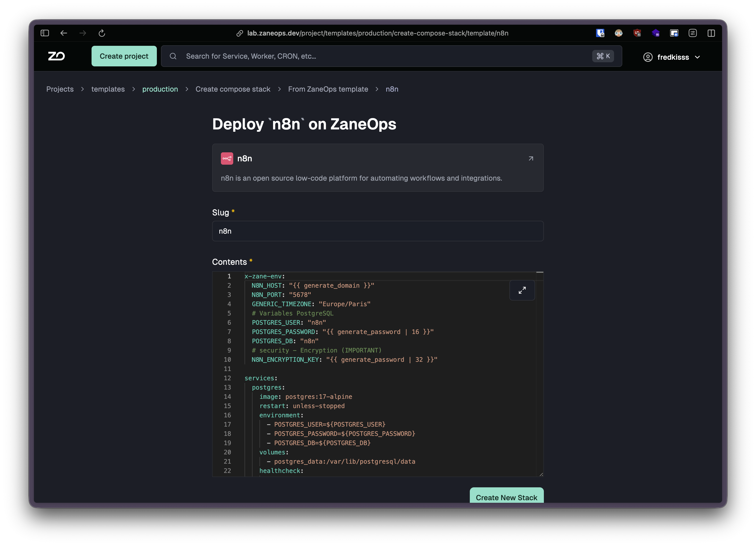Viewport: 756px width, 546px height.
Task: Click the link icon beside the URL
Action: pyautogui.click(x=240, y=33)
